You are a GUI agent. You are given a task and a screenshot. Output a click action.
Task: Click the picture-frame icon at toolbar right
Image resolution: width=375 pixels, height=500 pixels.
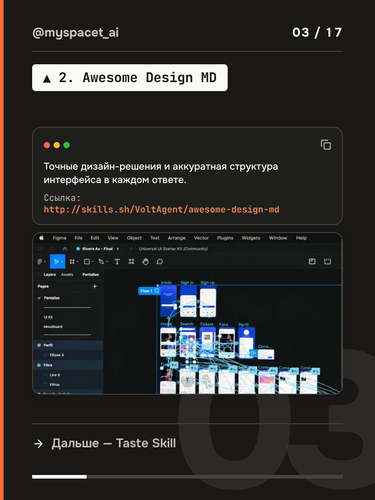click(x=312, y=262)
